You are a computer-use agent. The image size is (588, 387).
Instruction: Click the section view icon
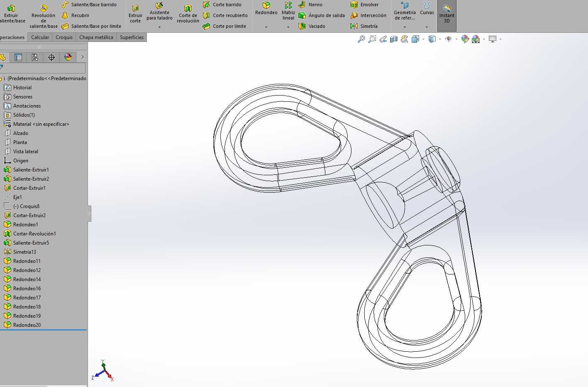tap(394, 39)
